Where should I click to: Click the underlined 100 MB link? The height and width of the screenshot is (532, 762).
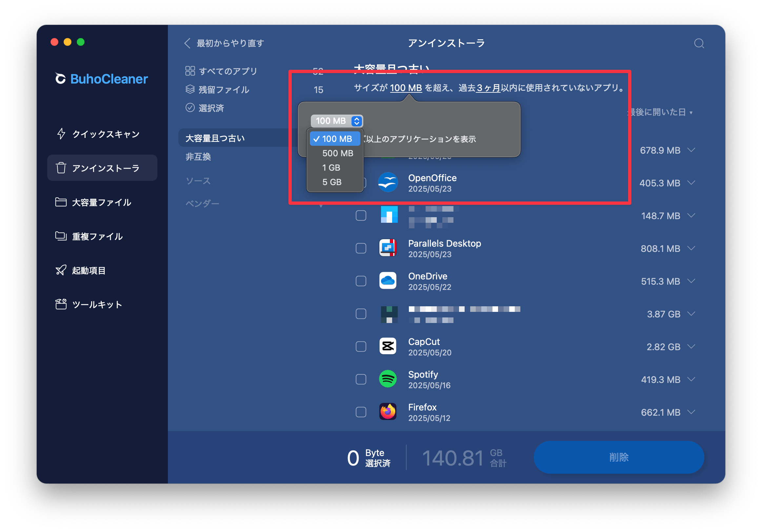tap(406, 88)
